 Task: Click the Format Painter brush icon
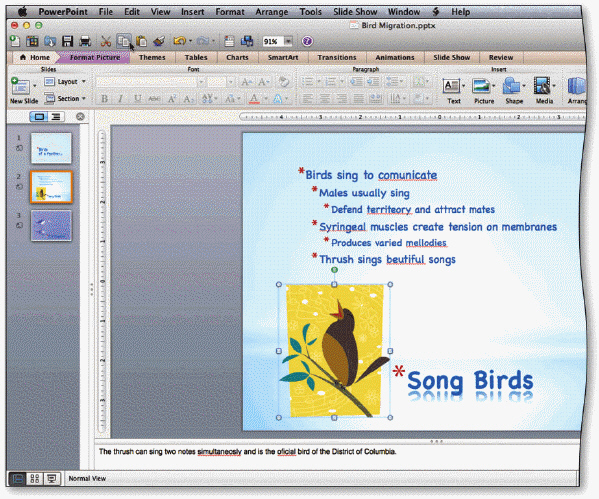pos(159,41)
